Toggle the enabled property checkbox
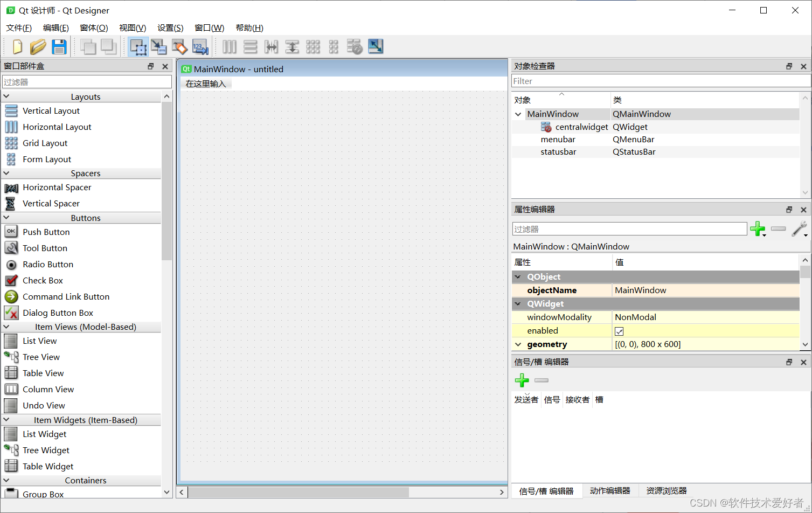This screenshot has height=513, width=812. tap(619, 331)
